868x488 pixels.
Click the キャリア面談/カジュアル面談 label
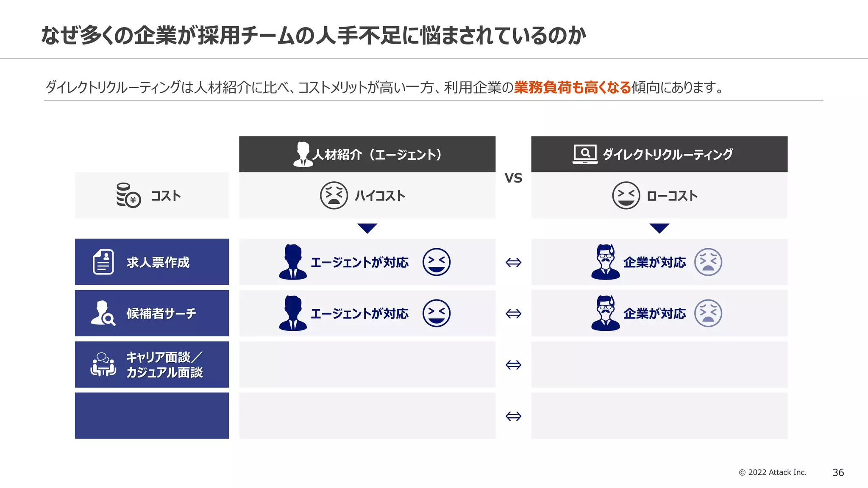[165, 365]
